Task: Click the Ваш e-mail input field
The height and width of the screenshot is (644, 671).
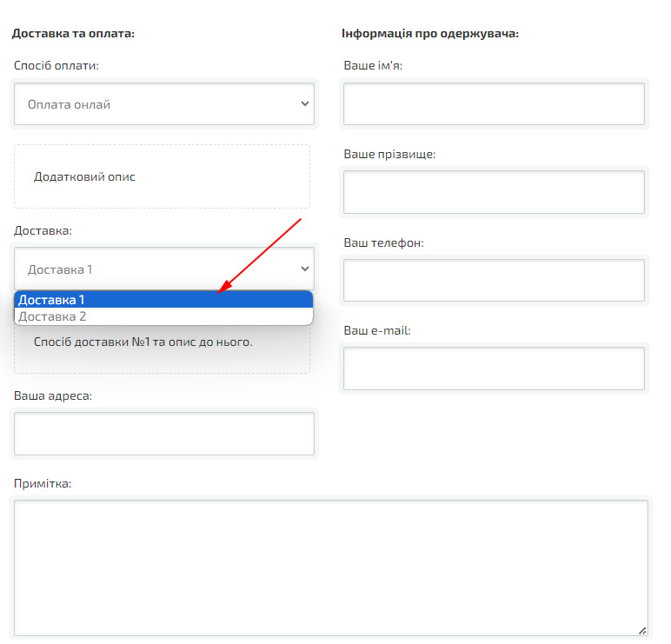Action: coord(494,368)
